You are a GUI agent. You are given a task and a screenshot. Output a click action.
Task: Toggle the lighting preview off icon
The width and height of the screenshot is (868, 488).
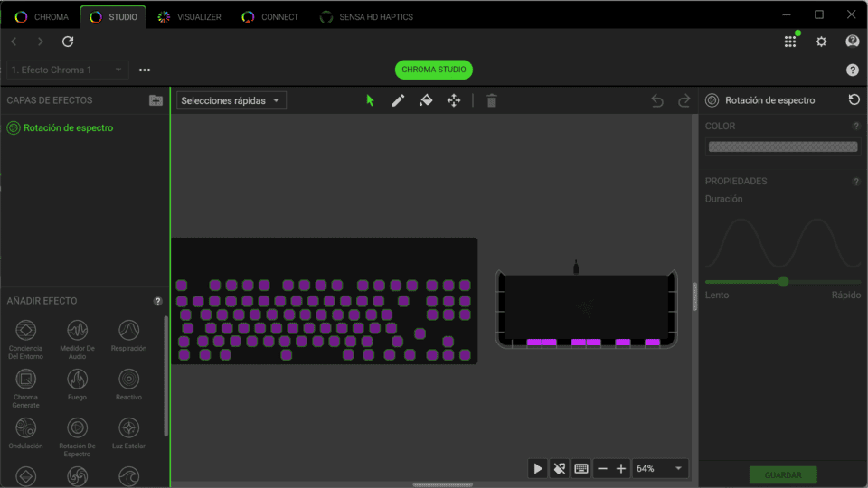coord(560,468)
